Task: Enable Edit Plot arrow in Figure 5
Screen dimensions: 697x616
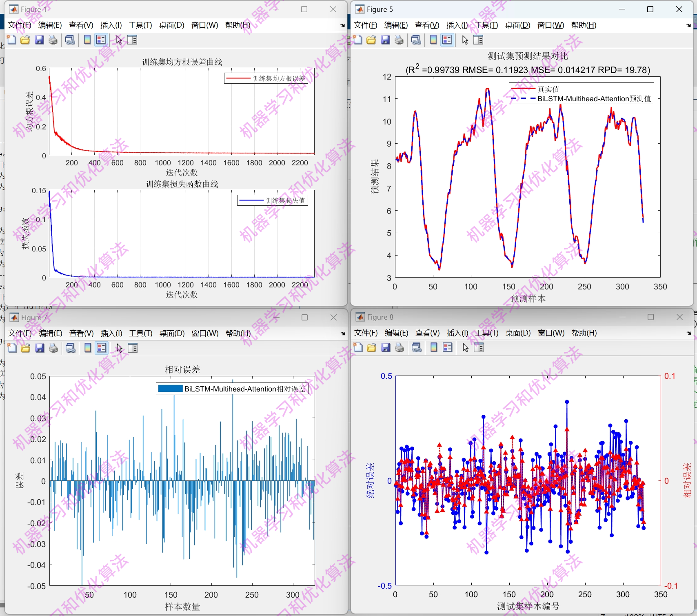Action: point(465,40)
